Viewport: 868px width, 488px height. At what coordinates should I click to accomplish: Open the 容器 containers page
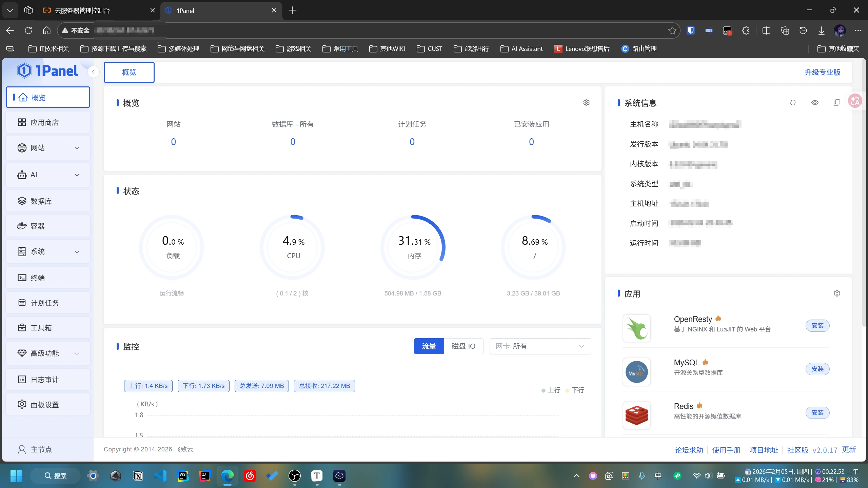point(48,226)
